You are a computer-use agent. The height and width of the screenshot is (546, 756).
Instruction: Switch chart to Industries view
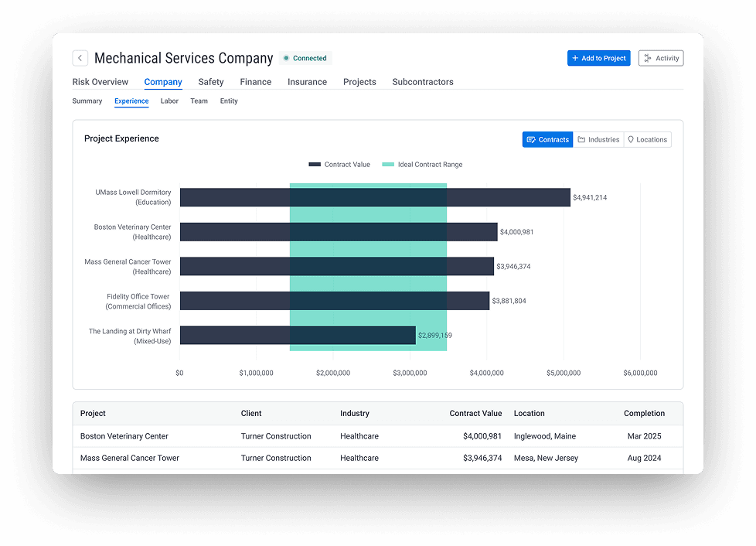click(x=598, y=140)
